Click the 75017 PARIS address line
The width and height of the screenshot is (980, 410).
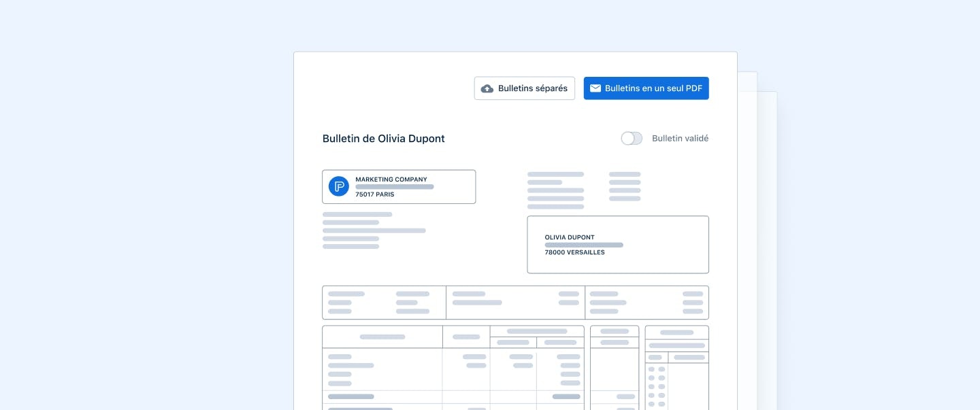(374, 194)
